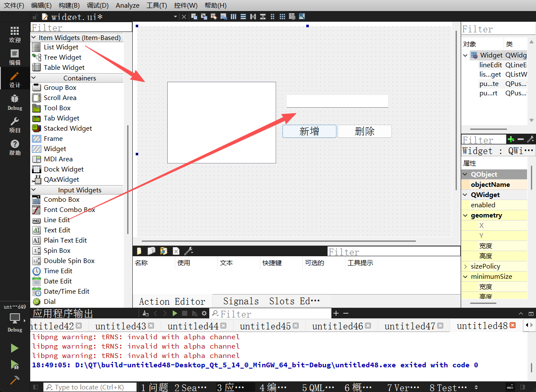The height and width of the screenshot is (392, 536).
Task: Click Edit Tab Order toolbar icon
Action: point(224,17)
